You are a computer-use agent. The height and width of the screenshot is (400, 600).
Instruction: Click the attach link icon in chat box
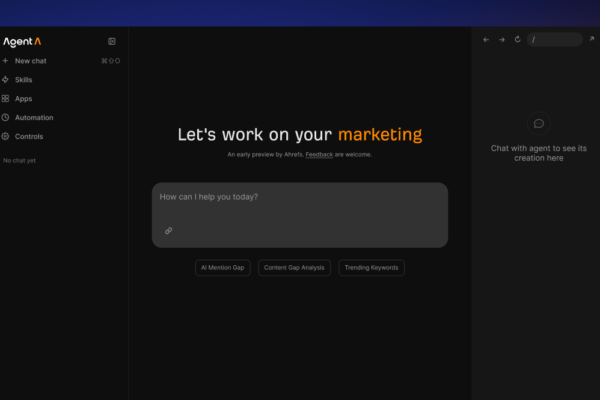(x=168, y=230)
